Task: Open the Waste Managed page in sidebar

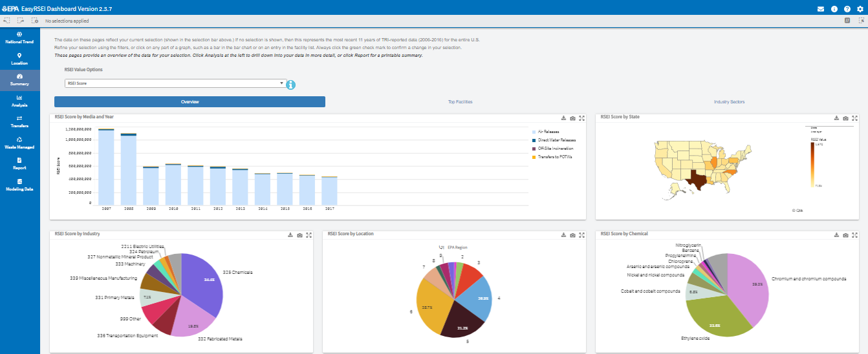Action: tap(19, 143)
